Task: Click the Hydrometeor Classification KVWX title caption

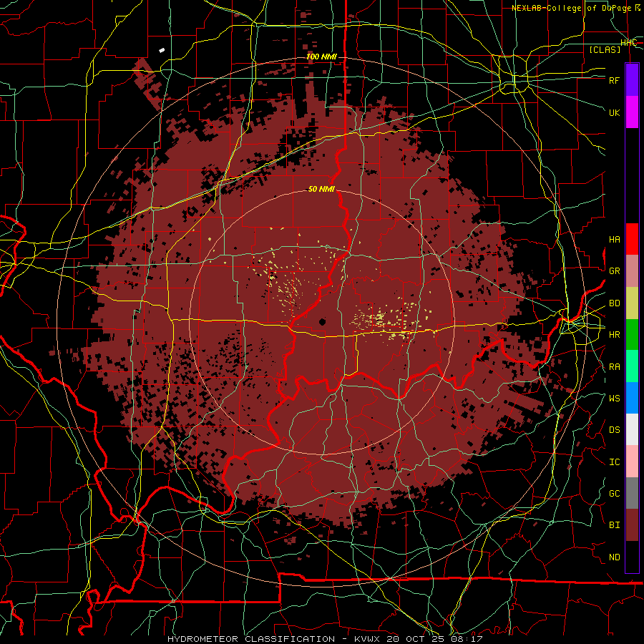Action: coord(325,639)
